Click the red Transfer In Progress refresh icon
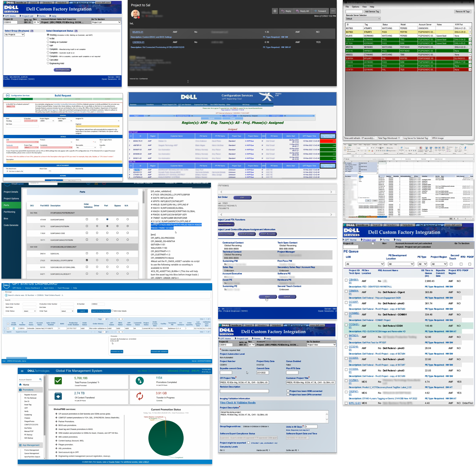 139,396
